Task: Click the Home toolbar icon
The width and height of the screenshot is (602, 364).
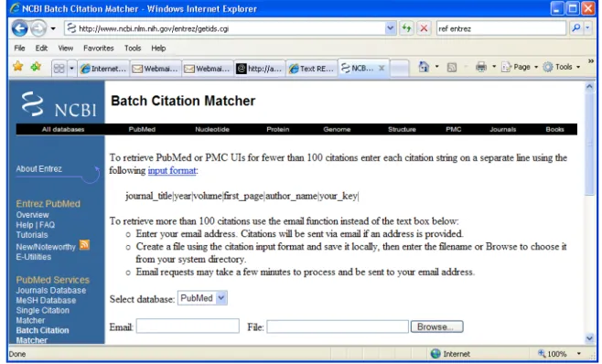Action: coord(424,67)
